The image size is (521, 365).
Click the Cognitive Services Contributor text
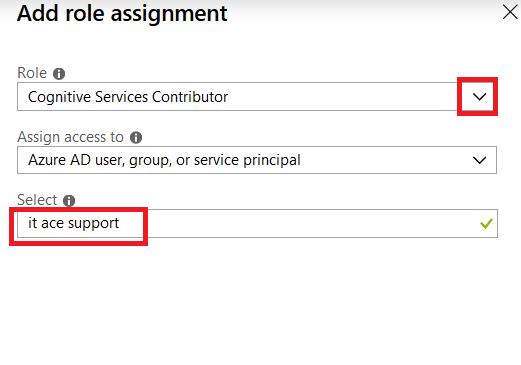(128, 97)
